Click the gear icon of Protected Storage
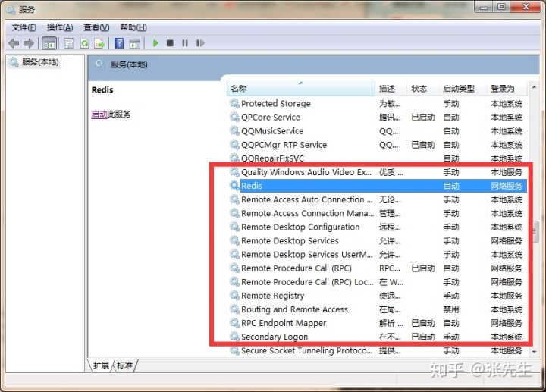Screen dimensions: 546x392 click(x=234, y=103)
